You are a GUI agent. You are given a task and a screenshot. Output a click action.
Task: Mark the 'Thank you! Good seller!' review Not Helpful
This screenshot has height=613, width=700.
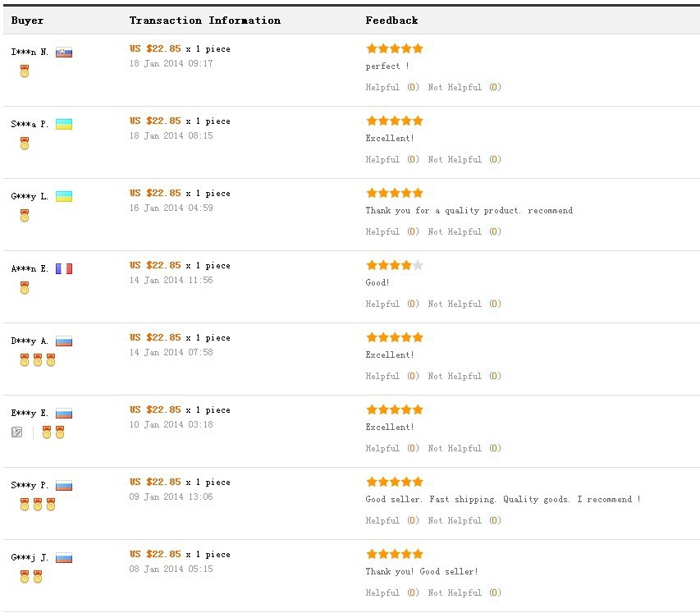point(455,593)
